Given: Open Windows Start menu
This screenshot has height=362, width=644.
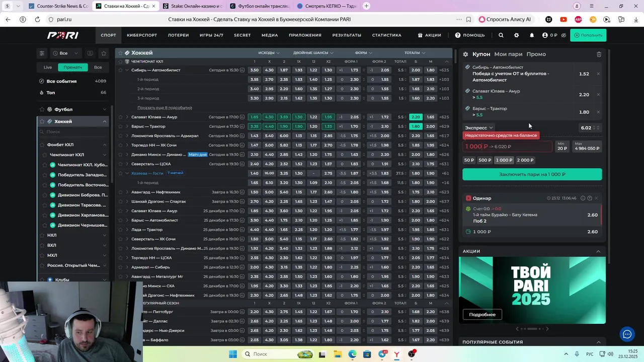Looking at the screenshot, I should click(x=233, y=354).
